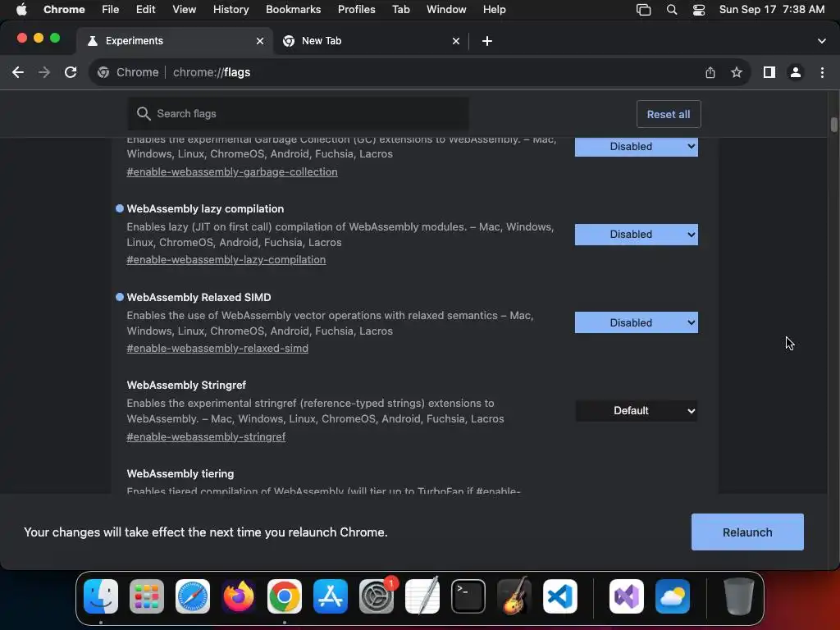Screen dimensions: 840x630
Task: Open the side panel icon
Action: [769, 72]
